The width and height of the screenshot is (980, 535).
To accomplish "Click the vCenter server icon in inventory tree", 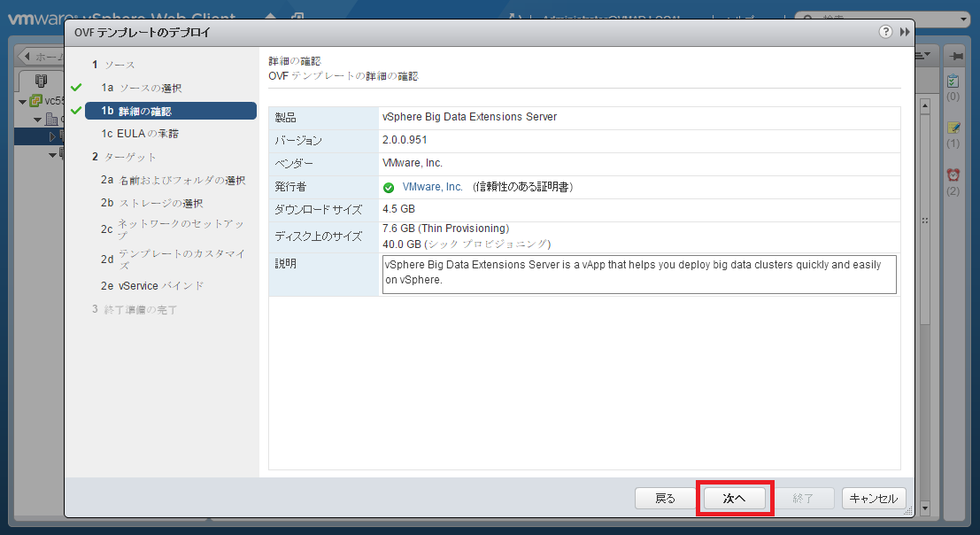I will pos(36,101).
